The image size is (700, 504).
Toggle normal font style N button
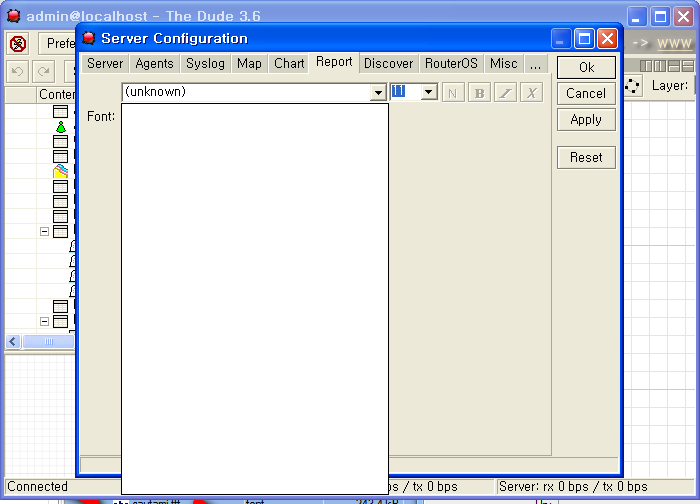point(453,93)
